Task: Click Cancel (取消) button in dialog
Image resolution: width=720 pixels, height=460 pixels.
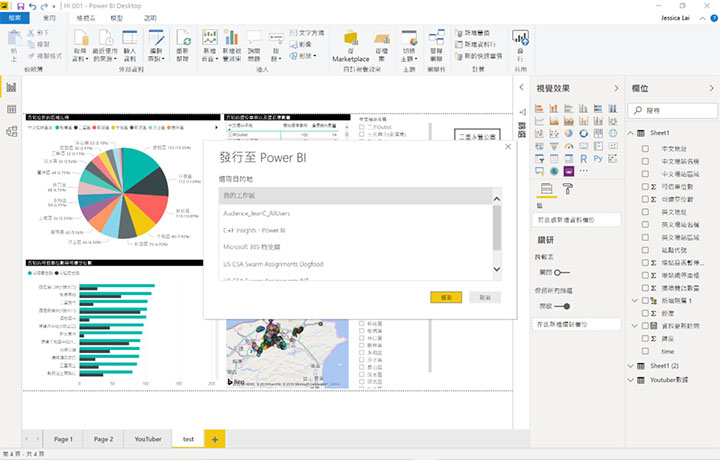Action: pyautogui.click(x=485, y=297)
